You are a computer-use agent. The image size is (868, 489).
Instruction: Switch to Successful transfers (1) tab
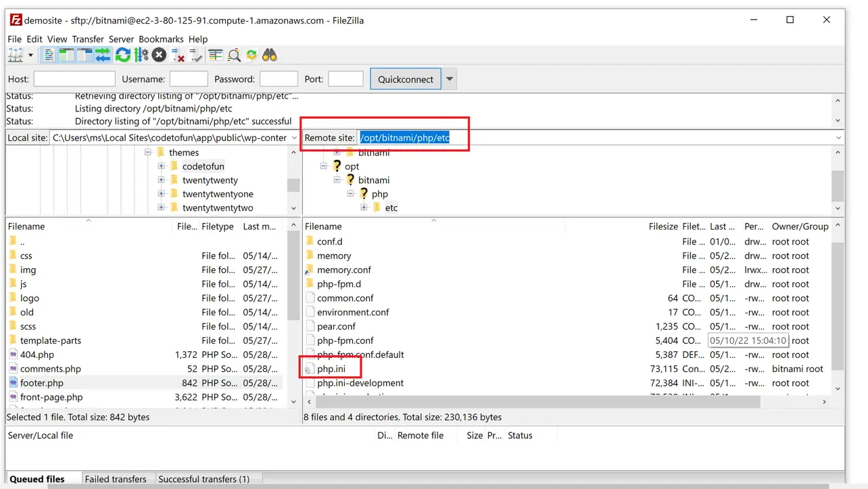203,479
